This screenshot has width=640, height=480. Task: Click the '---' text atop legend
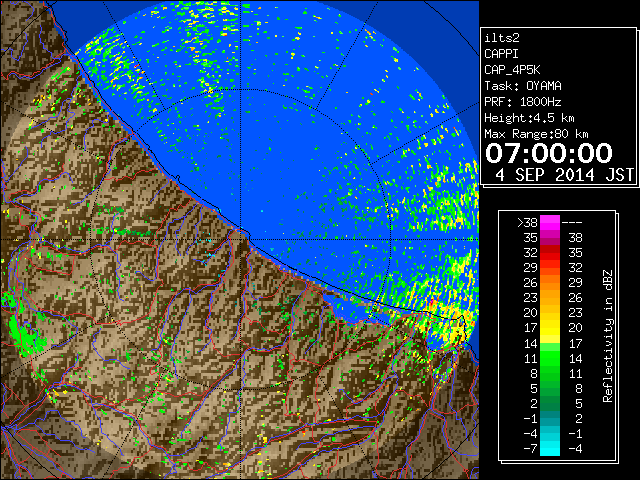(x=572, y=223)
